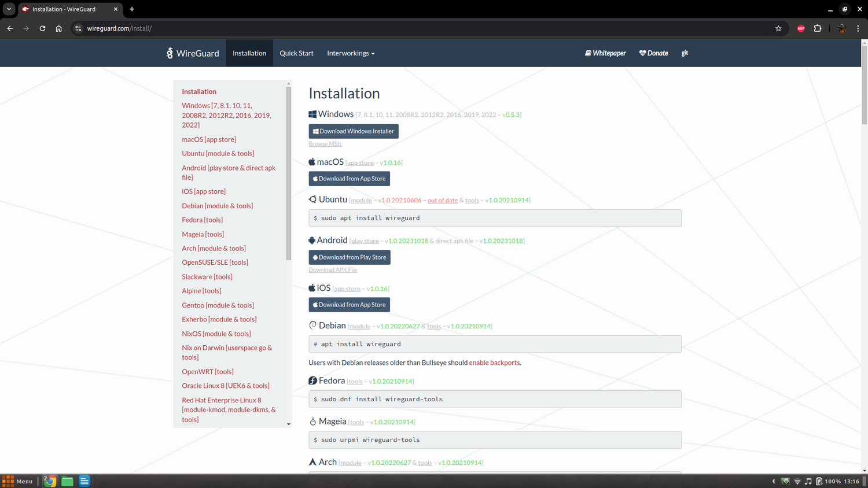Click the sudo apt install wireguard command box
The width and height of the screenshot is (868, 488).
495,218
